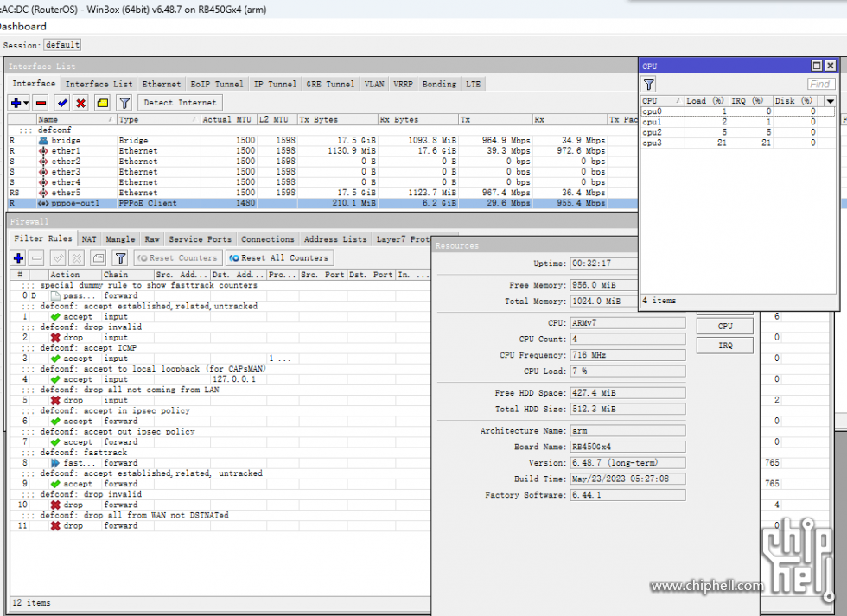Click the ether1 ethernet icon
The width and height of the screenshot is (847, 616).
click(44, 150)
